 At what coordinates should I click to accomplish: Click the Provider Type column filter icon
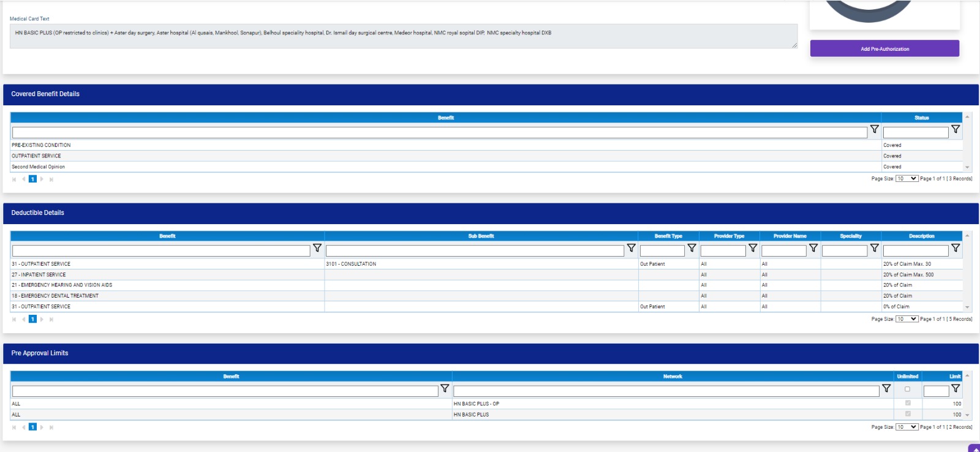click(x=753, y=248)
